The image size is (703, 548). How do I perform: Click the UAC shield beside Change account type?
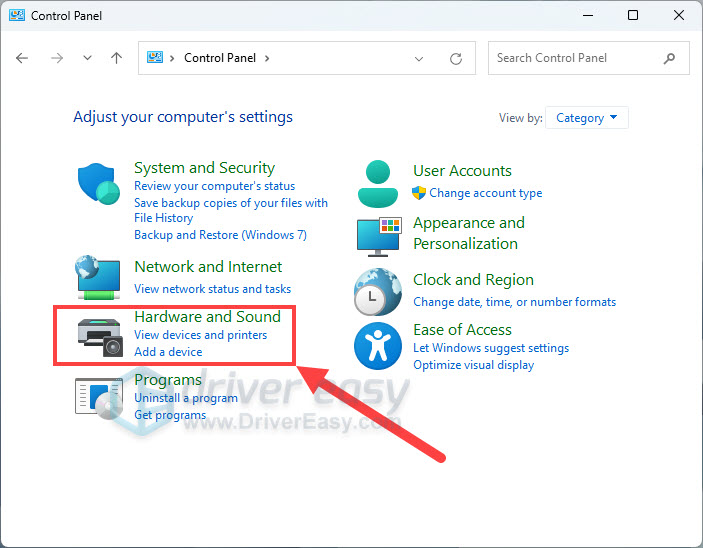[x=419, y=193]
